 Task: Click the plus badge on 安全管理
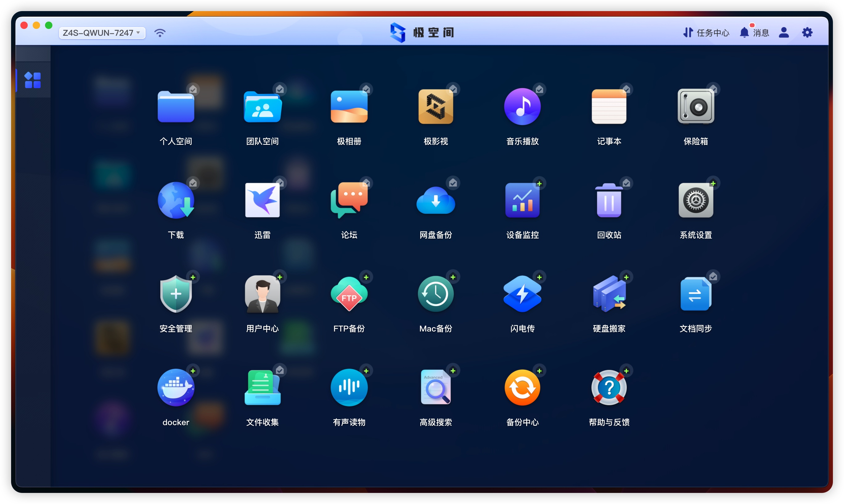[193, 277]
